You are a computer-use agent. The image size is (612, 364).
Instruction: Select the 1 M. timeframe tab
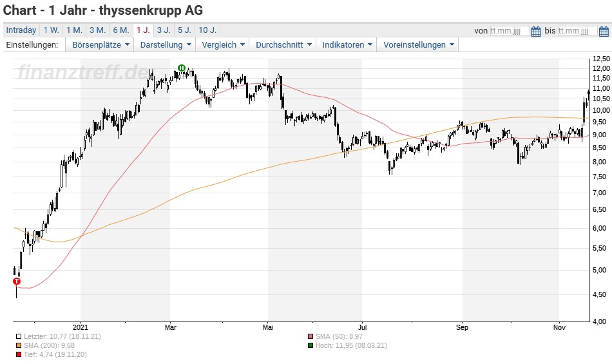pyautogui.click(x=74, y=30)
